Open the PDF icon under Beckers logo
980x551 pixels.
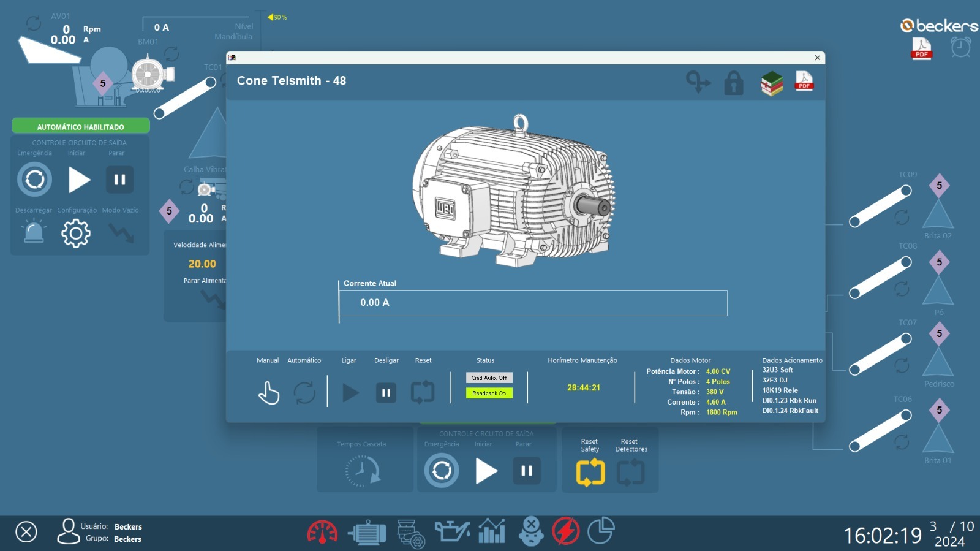[x=922, y=48]
